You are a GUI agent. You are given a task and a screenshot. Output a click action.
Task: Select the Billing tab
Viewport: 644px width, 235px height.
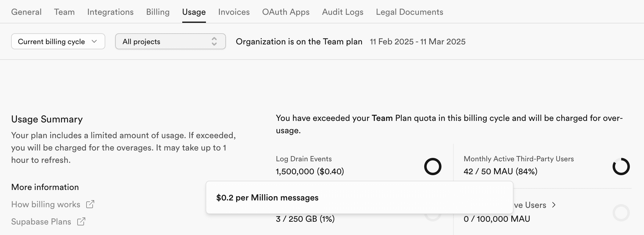tap(158, 12)
